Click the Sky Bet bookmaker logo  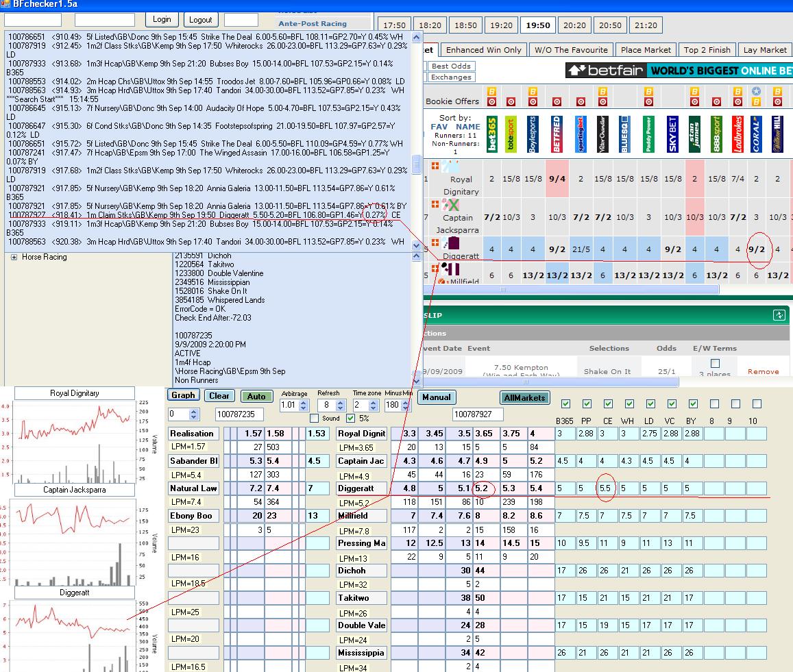click(672, 134)
